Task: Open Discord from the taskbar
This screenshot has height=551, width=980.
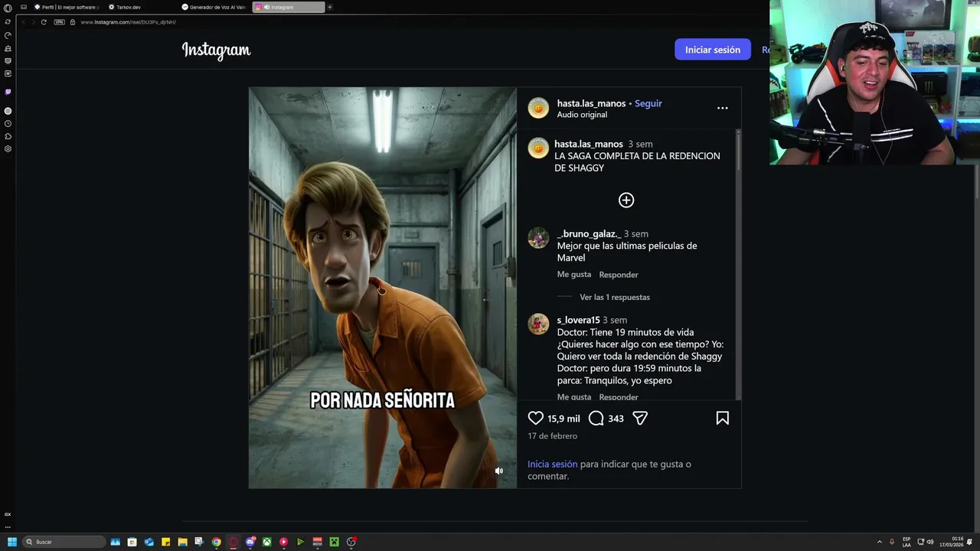Action: pos(250,542)
